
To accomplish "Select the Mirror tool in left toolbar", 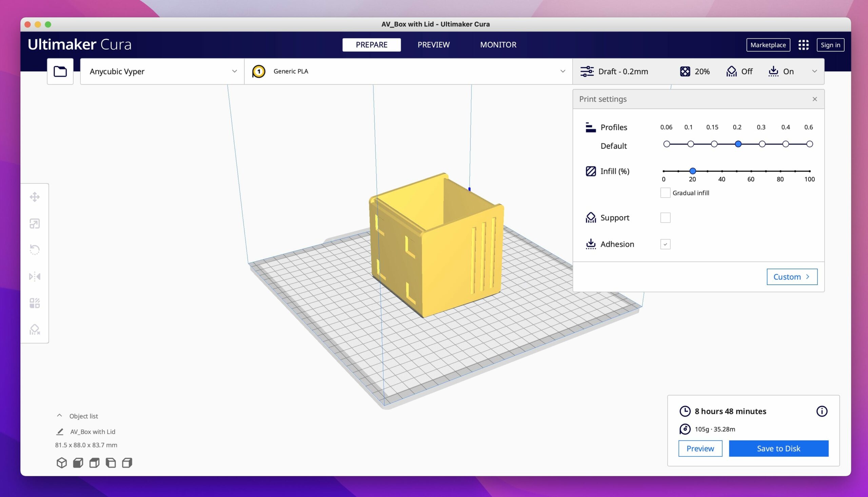I will tap(35, 276).
